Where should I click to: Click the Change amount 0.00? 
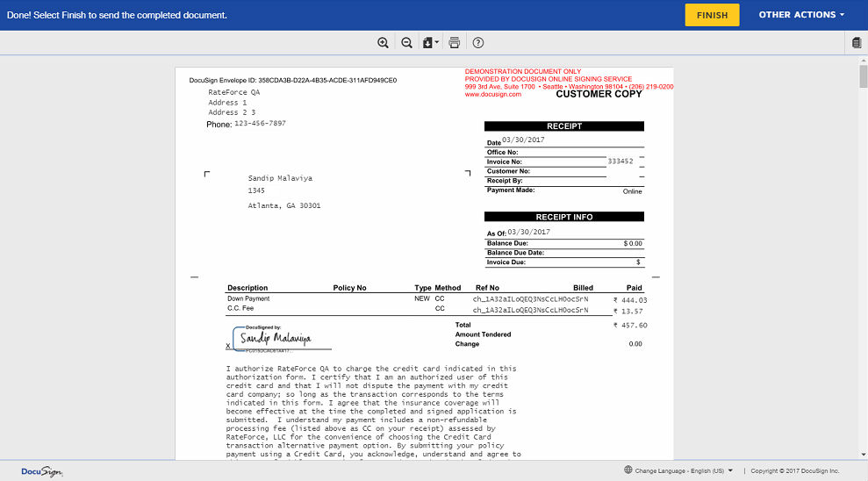[x=635, y=344]
